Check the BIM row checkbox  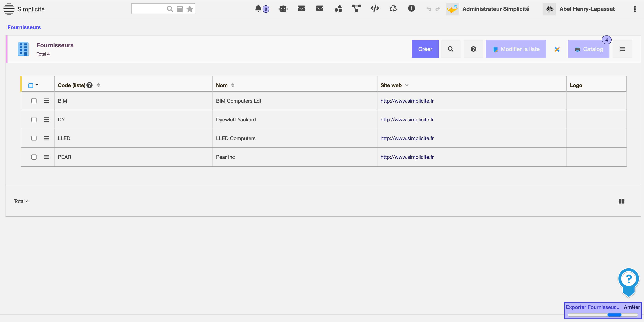pos(34,101)
